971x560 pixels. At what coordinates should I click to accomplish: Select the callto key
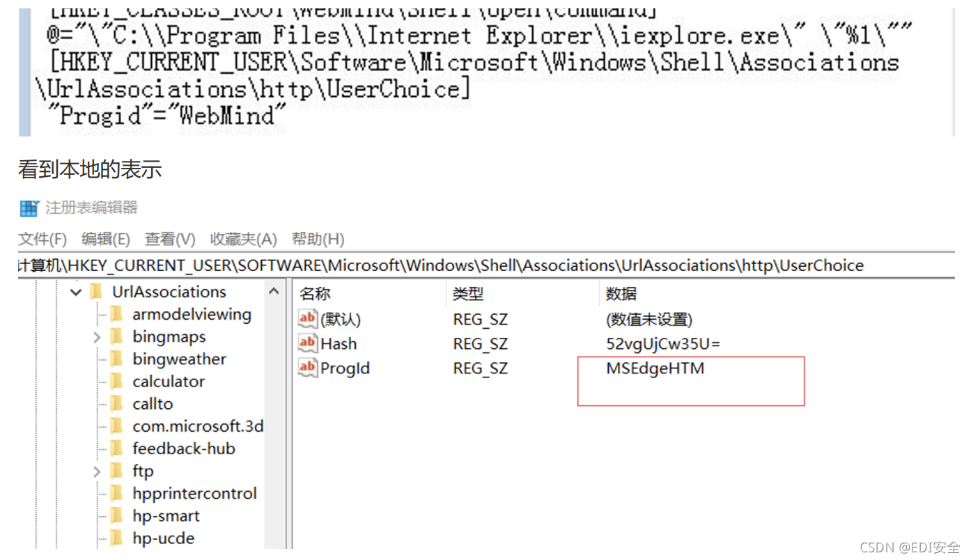tap(153, 403)
